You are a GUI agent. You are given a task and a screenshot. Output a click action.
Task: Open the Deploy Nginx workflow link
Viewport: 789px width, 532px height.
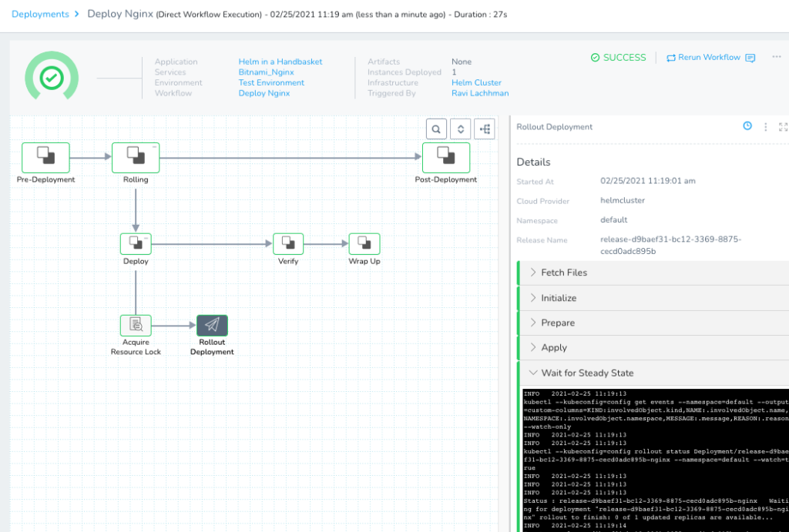click(264, 93)
